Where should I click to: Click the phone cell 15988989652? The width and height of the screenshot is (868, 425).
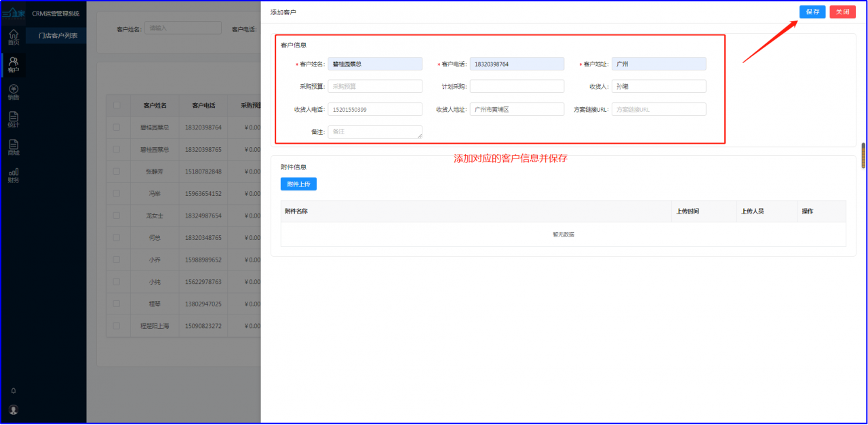pyautogui.click(x=203, y=260)
